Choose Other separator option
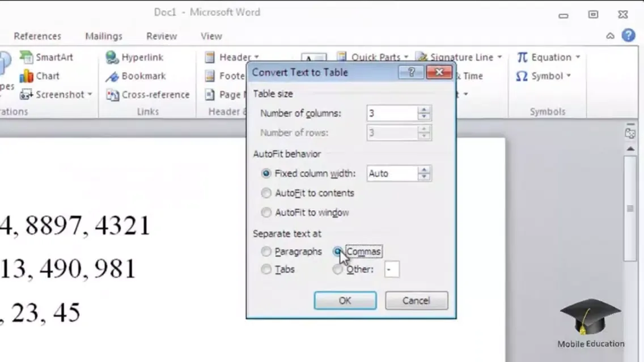This screenshot has height=362, width=644. (x=353, y=269)
